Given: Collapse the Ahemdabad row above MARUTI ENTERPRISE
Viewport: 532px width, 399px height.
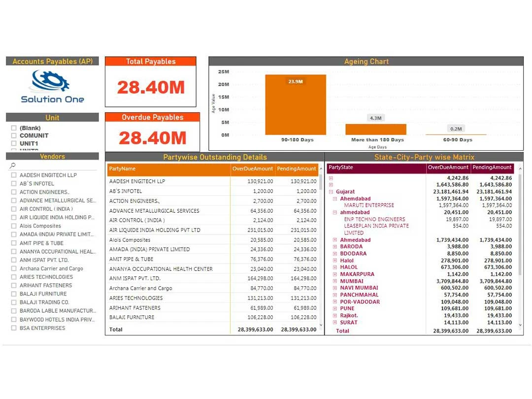Looking at the screenshot, I should [335, 199].
